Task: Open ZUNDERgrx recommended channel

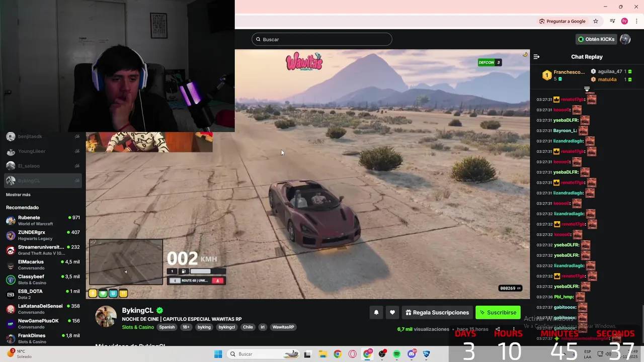Action: 43,235
